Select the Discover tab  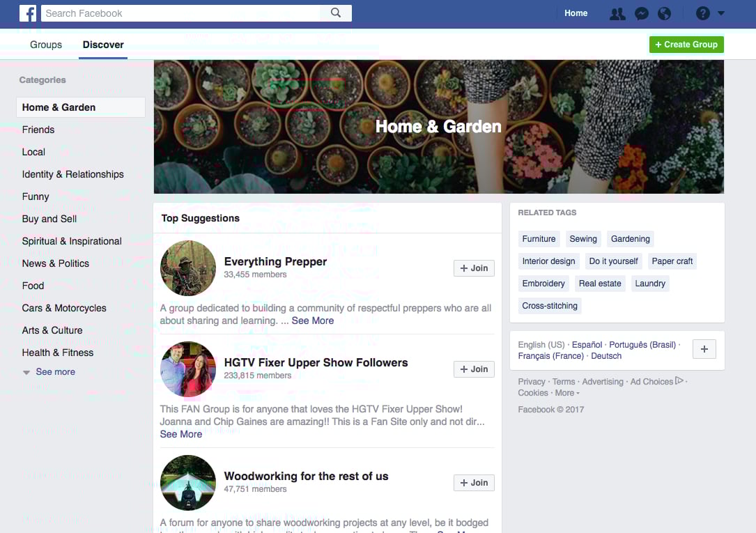[103, 45]
